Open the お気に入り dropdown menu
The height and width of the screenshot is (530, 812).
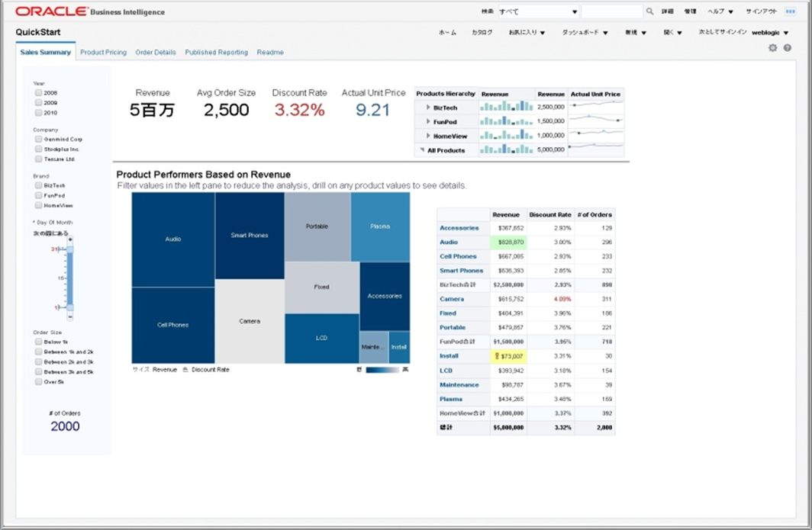click(527, 32)
